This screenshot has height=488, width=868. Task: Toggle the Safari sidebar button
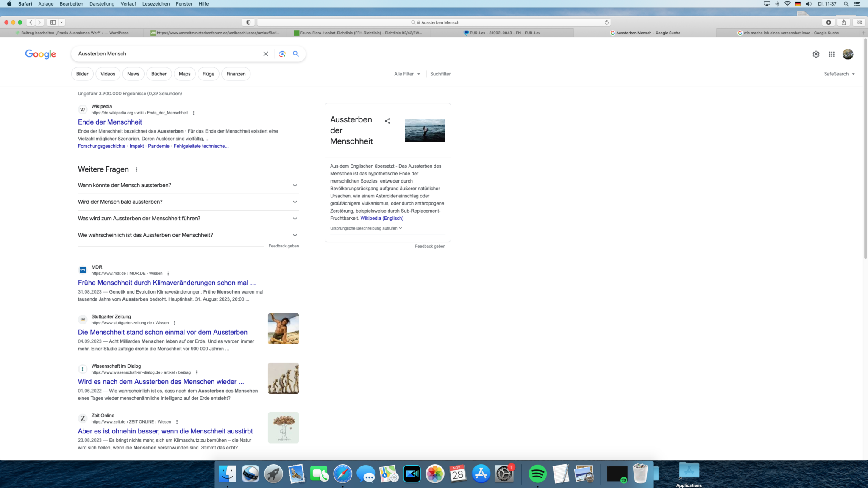coord(53,22)
